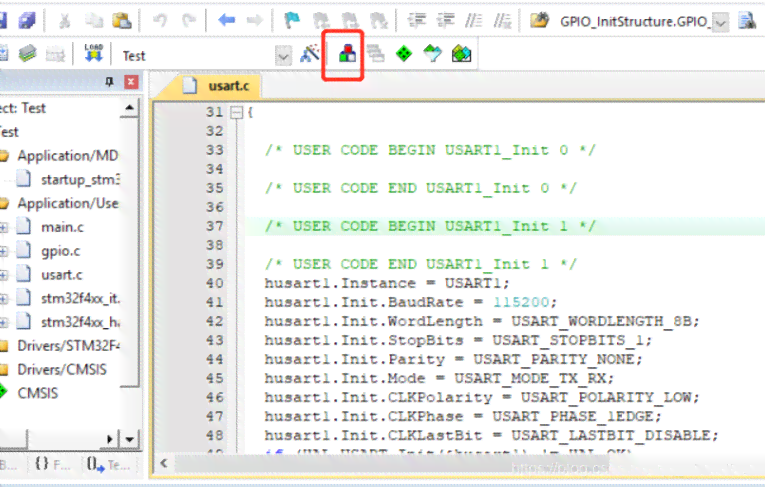The width and height of the screenshot is (765, 487).
Task: Open the Functions tab in the project panel
Action: click(53, 464)
